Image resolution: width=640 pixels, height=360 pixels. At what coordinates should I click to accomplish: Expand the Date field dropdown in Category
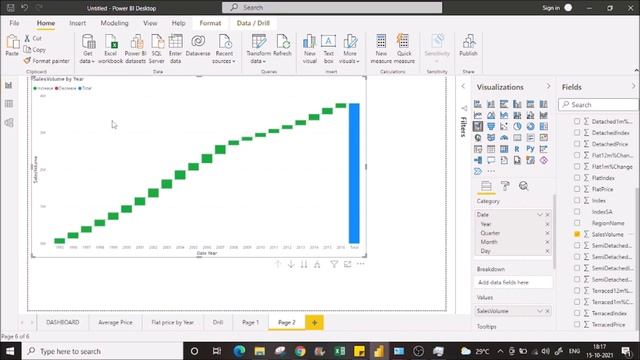(540, 214)
